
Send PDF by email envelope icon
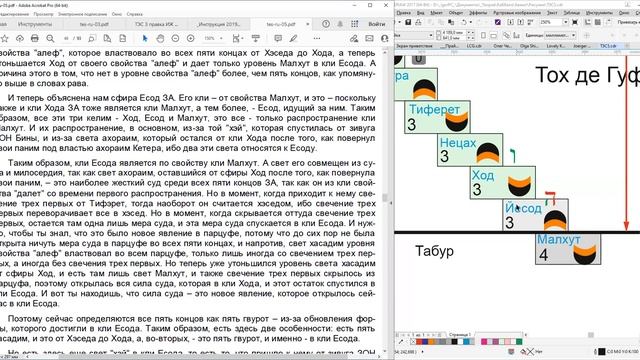[369, 38]
